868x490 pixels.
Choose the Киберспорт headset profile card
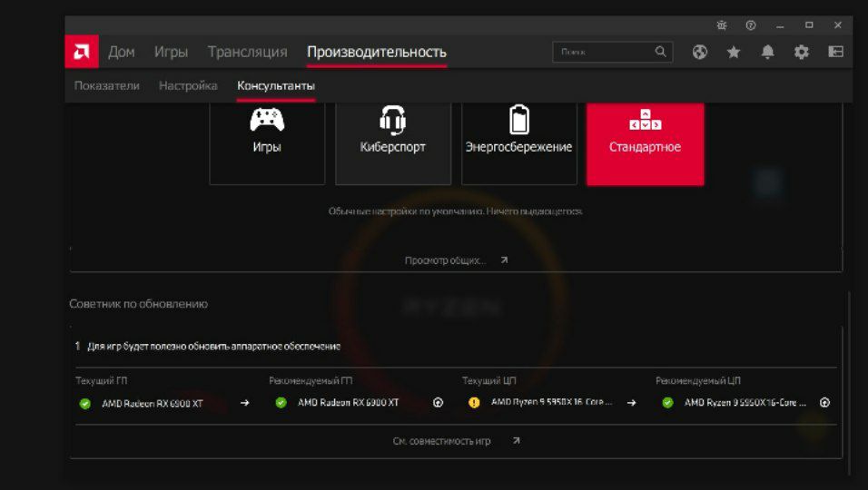(x=393, y=143)
